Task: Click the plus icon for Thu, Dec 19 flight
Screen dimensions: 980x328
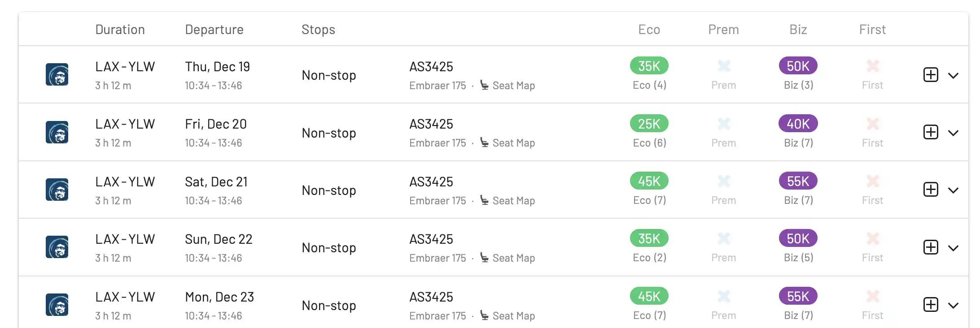Action: (931, 75)
